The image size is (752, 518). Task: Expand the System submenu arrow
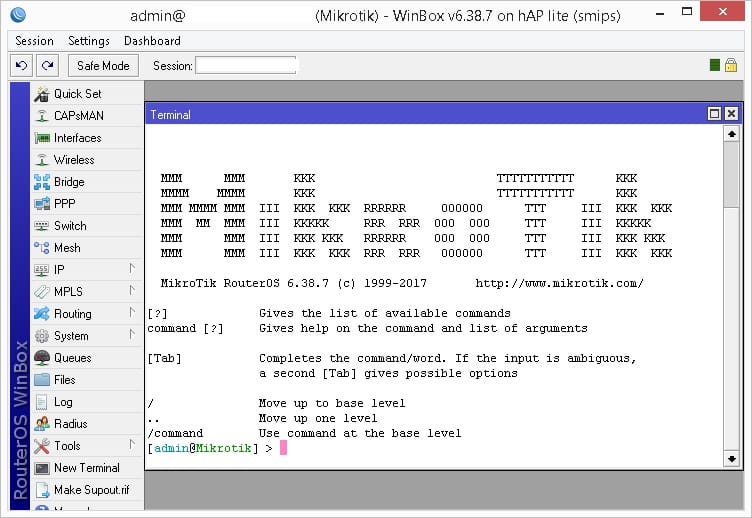click(132, 335)
